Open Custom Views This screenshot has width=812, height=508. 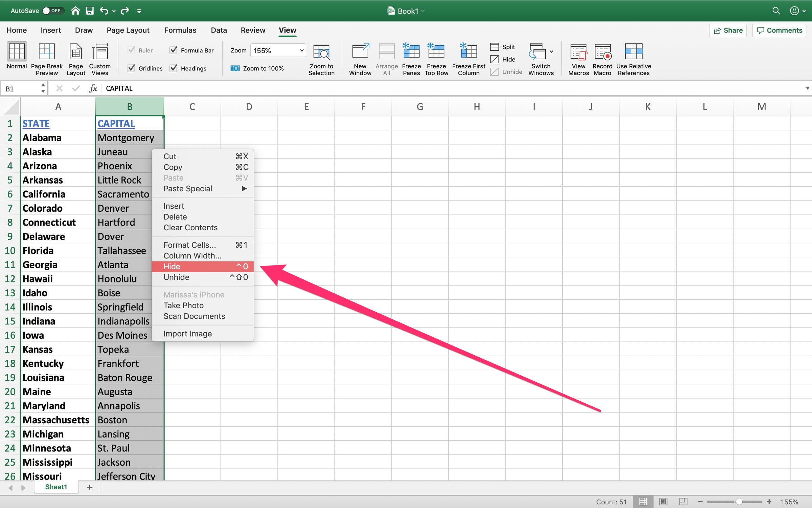pos(100,51)
